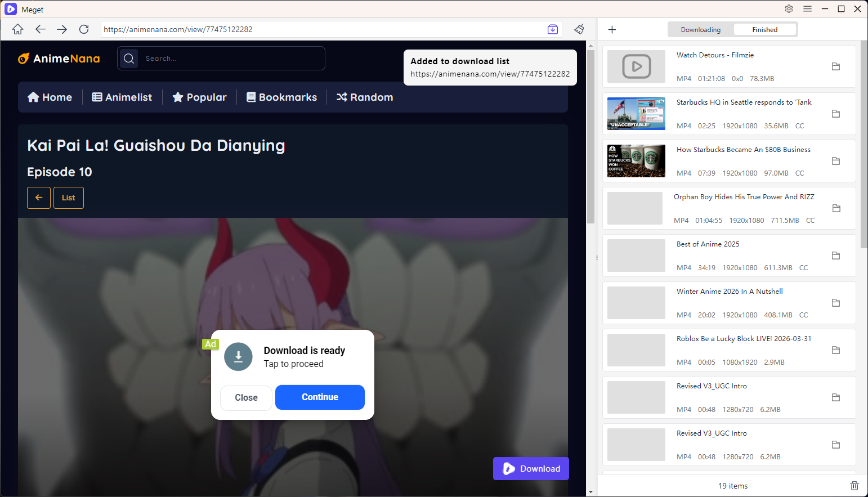This screenshot has height=497, width=868.
Task: Click the search magnifier icon on AnimeNana
Action: [x=129, y=59]
